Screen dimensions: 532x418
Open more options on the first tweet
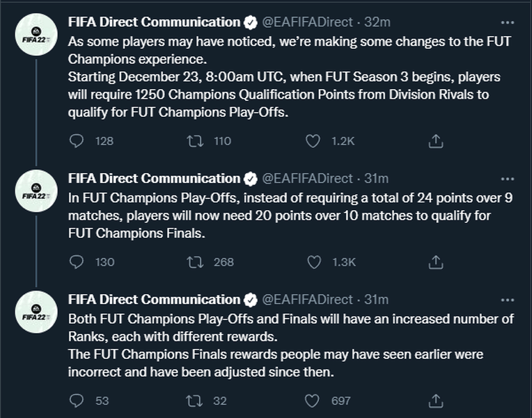click(508, 22)
